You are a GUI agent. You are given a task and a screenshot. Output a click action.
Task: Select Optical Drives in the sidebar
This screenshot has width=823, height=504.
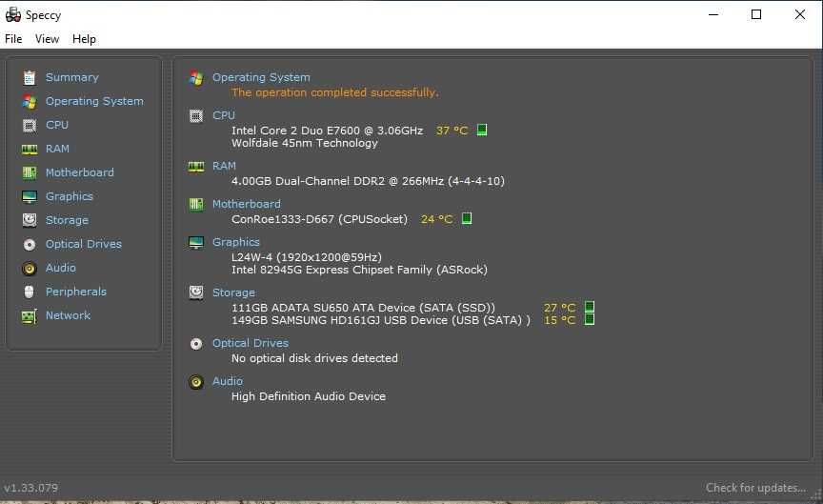pyautogui.click(x=84, y=244)
